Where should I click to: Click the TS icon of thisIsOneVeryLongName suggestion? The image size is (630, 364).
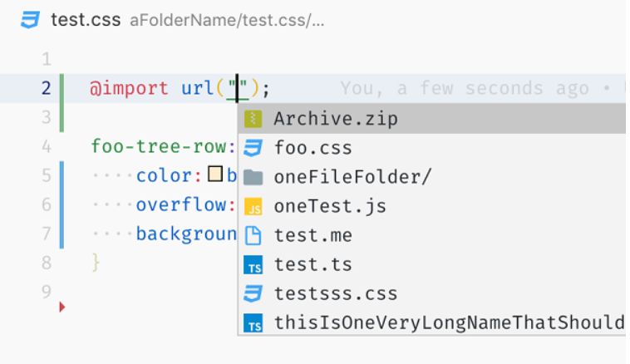[x=253, y=322]
